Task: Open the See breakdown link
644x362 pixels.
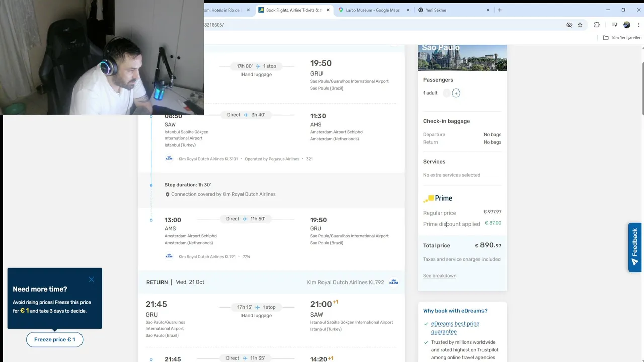Action: [x=440, y=276]
